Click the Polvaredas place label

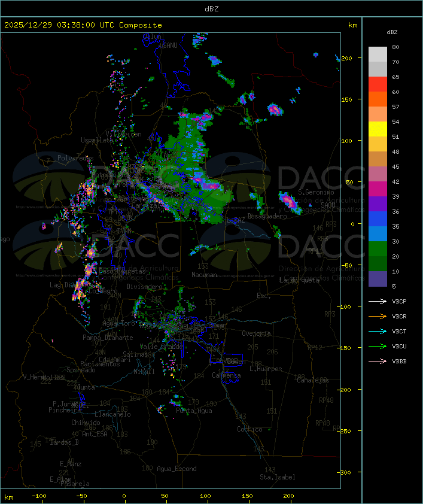tap(75, 158)
